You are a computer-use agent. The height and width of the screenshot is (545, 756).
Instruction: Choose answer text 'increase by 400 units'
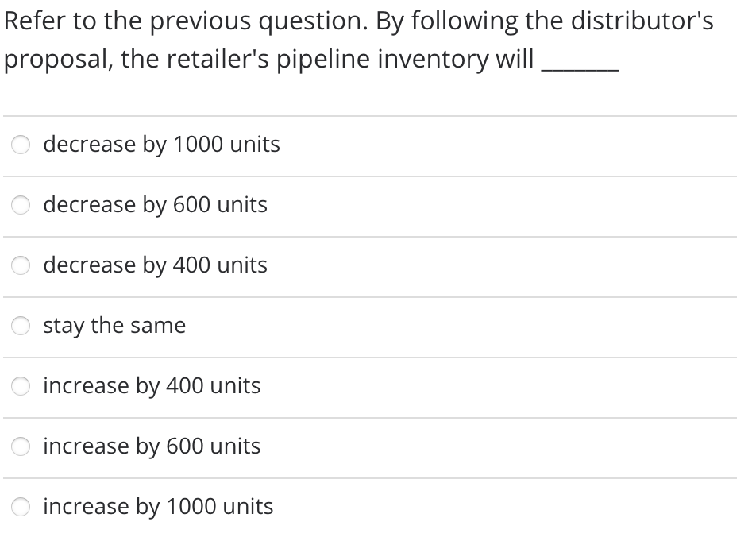click(152, 386)
